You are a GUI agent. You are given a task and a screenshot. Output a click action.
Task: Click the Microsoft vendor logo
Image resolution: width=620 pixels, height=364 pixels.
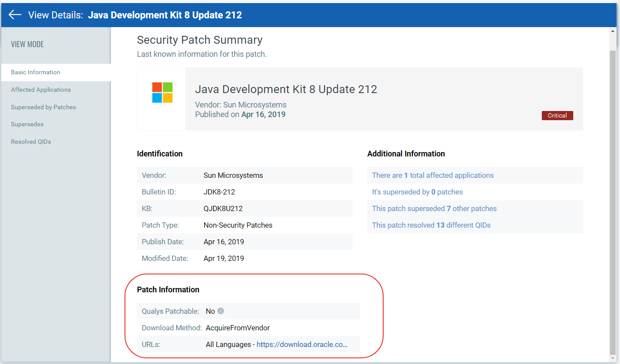click(x=163, y=93)
